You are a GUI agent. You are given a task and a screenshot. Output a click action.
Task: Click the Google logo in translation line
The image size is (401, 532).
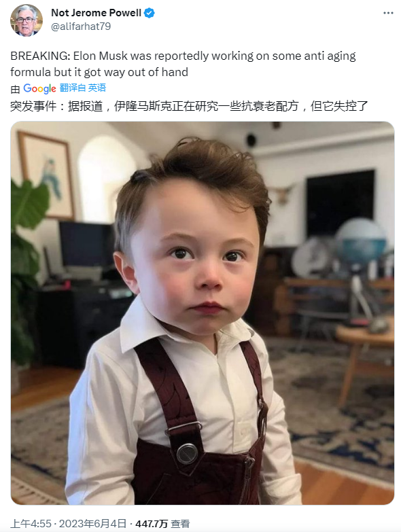(x=39, y=88)
